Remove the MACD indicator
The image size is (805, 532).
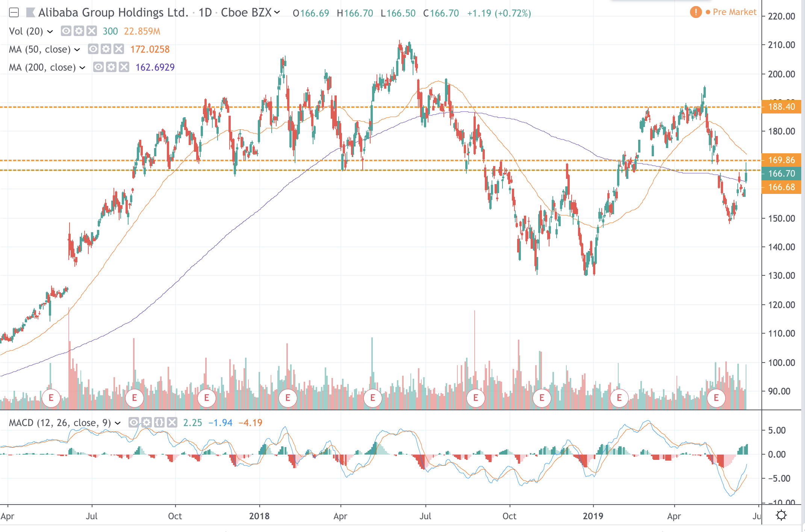[172, 422]
